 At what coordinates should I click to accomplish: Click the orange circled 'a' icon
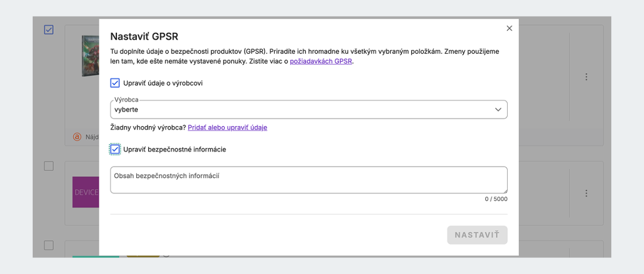tap(77, 137)
